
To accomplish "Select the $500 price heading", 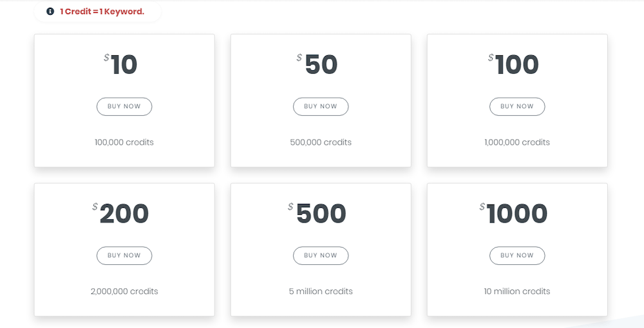I will [317, 214].
